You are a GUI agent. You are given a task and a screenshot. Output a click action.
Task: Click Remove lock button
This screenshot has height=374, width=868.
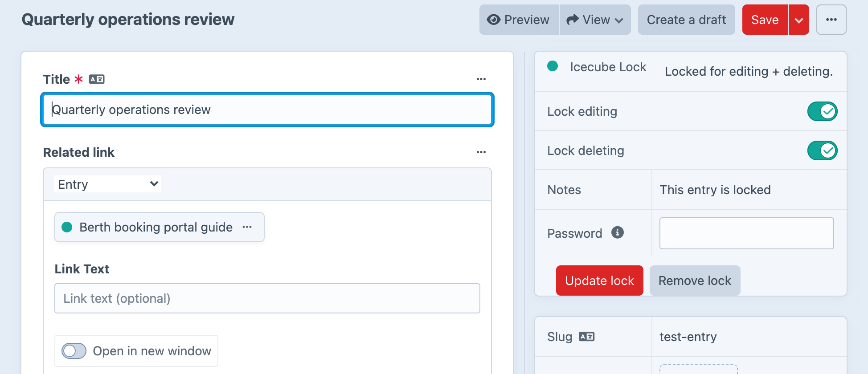tap(695, 280)
